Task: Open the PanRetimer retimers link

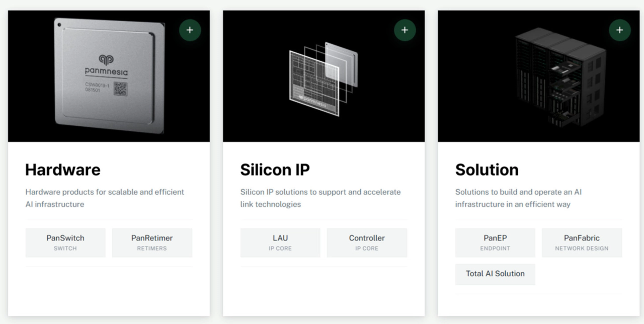Action: (x=152, y=242)
